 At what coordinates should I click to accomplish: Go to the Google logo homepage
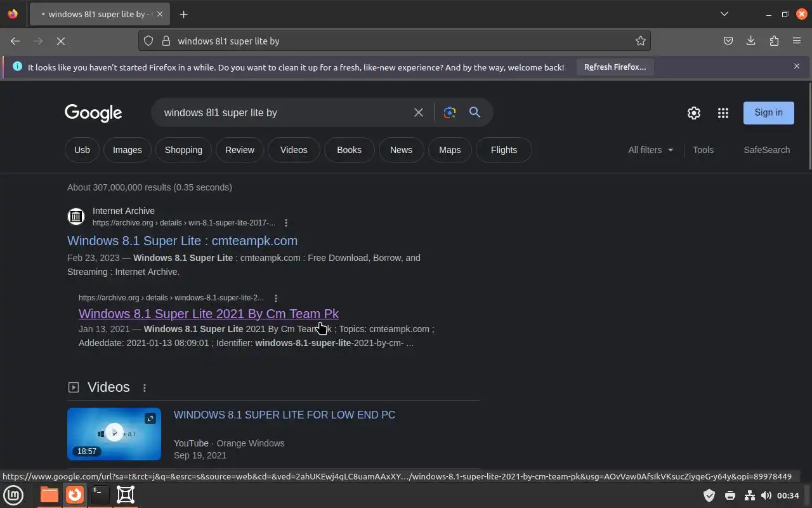tap(93, 113)
